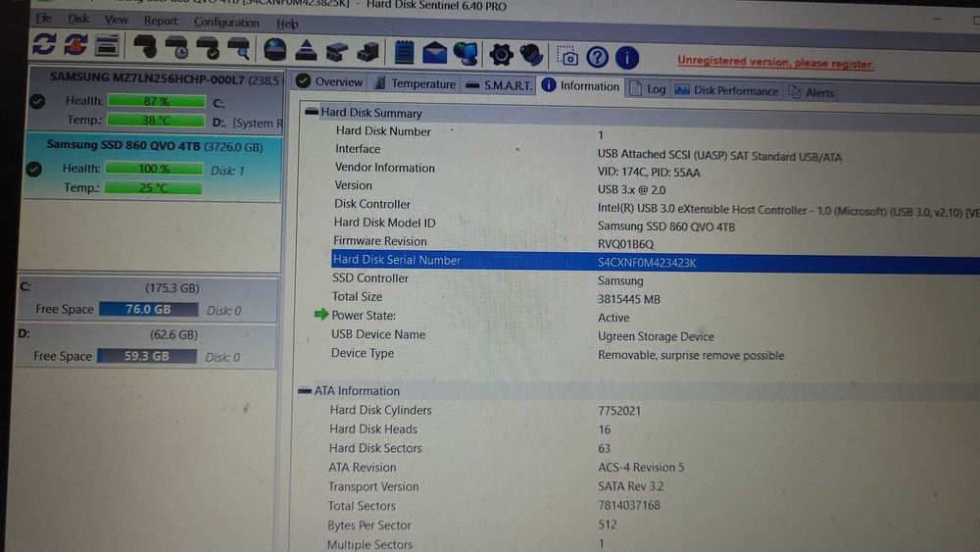Click the 25 °C temperature bar
The width and height of the screenshot is (980, 552).
[153, 187]
